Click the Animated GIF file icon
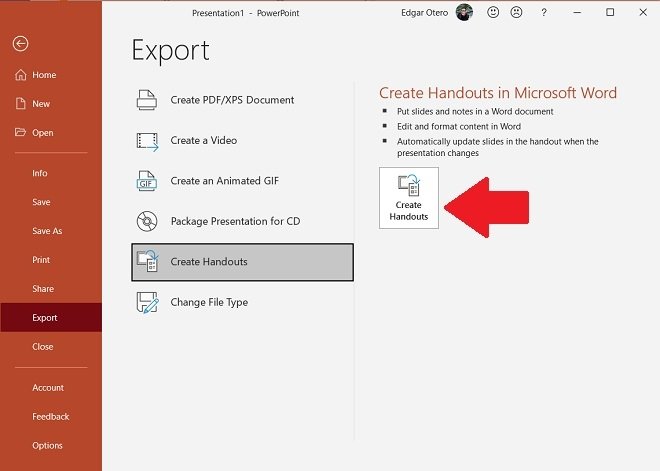 click(147, 181)
